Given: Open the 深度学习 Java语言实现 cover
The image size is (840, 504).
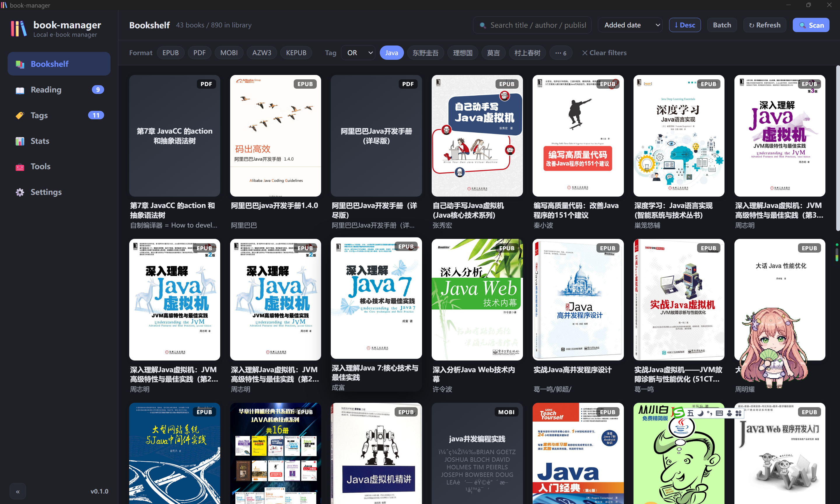Looking at the screenshot, I should 679,136.
